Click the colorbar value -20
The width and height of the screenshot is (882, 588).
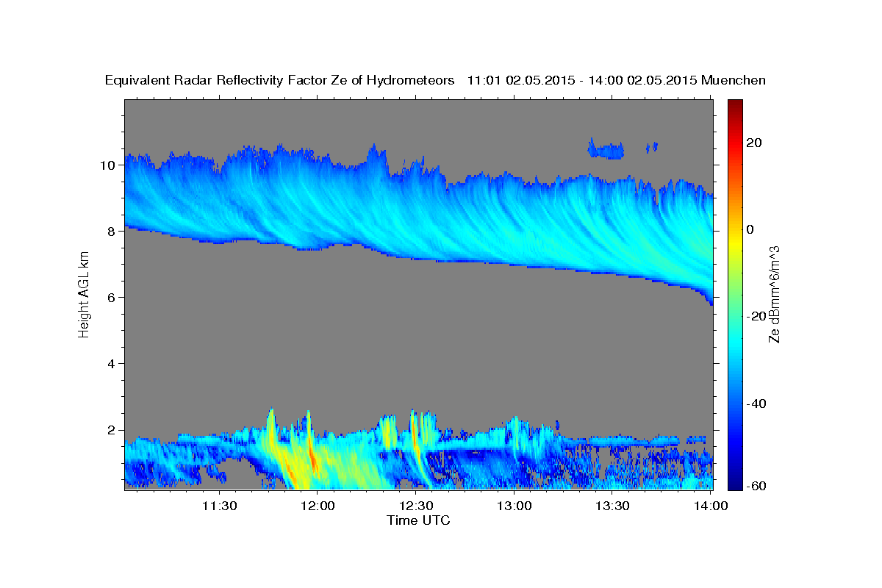click(x=757, y=316)
